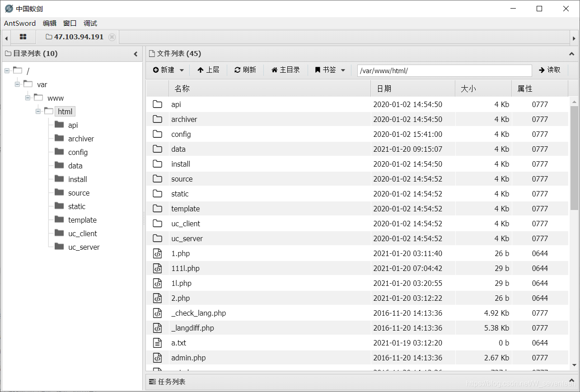This screenshot has width=580, height=392.
Task: Click the 读取 button
Action: pos(550,70)
